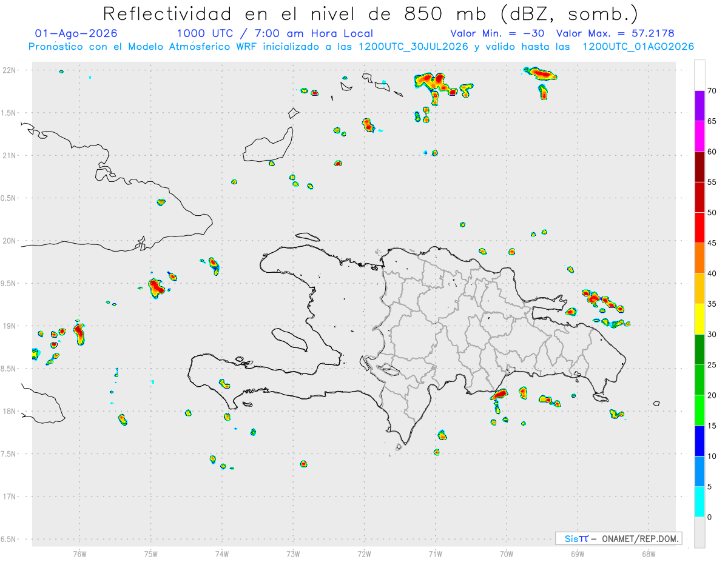Select the light blue 5–10 dBZ colorbar segment
728x562 pixels.
click(x=699, y=471)
